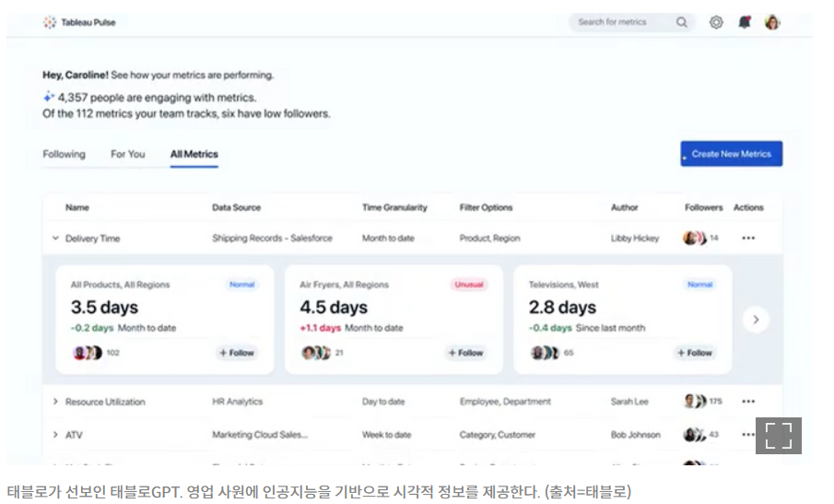Click Actions column header
The width and height of the screenshot is (834, 504).
pos(748,207)
